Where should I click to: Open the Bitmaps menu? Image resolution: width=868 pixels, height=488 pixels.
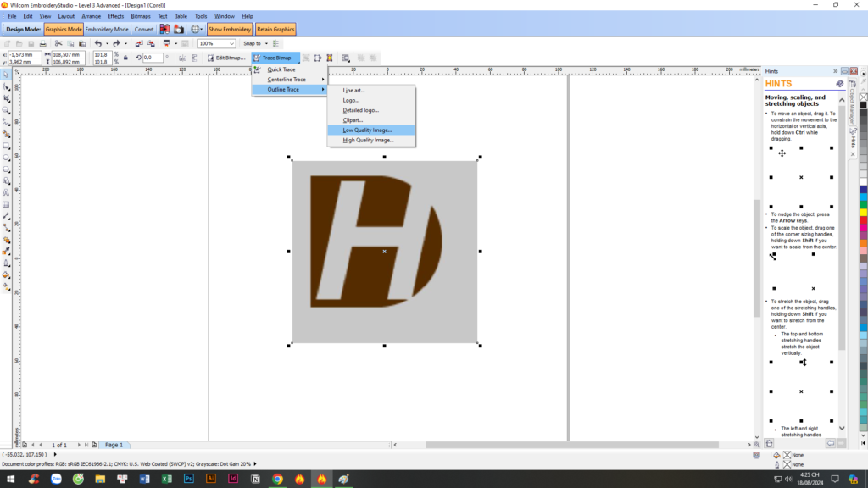[141, 16]
